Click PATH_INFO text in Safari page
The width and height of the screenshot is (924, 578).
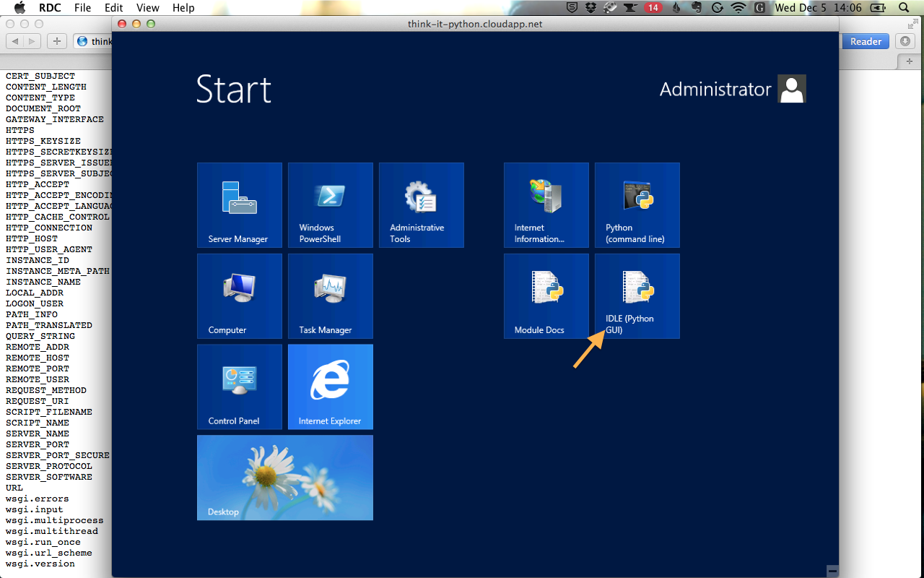click(32, 314)
